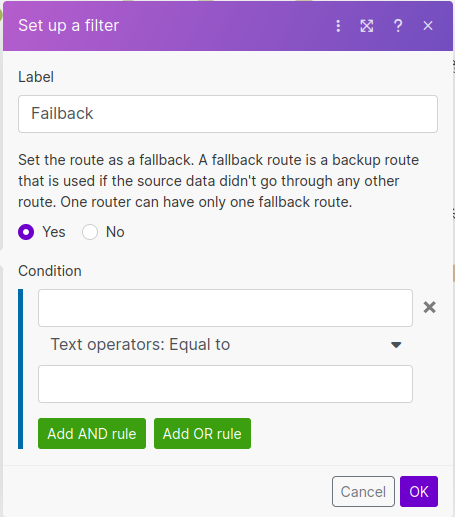The width and height of the screenshot is (455, 517).
Task: Select Yes for fallback route
Action: [26, 232]
